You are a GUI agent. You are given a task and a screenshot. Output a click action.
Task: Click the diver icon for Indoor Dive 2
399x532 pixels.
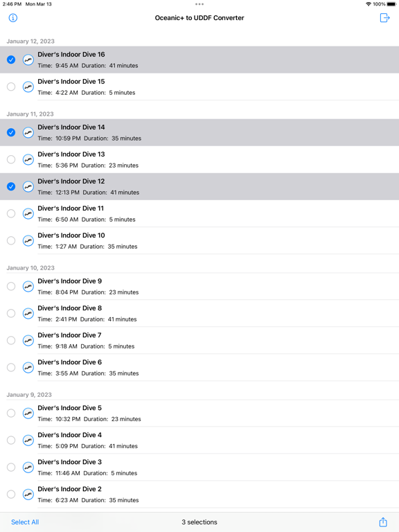[28, 495]
